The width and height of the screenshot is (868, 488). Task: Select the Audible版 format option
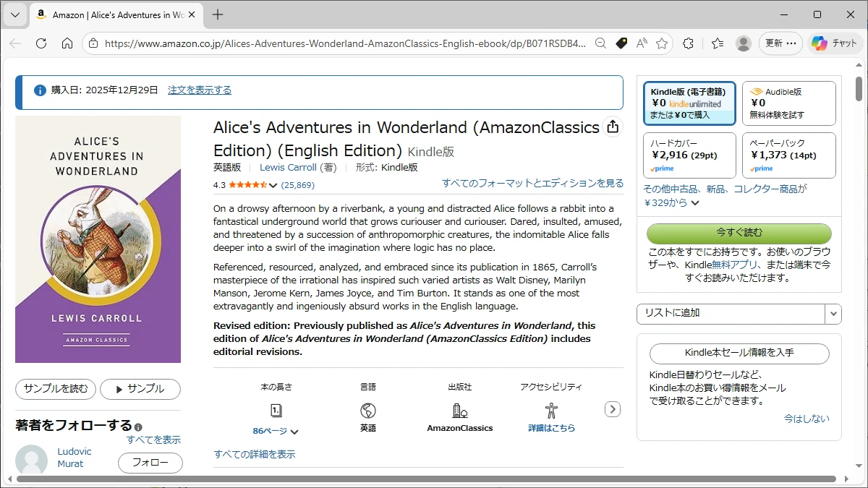pos(788,103)
